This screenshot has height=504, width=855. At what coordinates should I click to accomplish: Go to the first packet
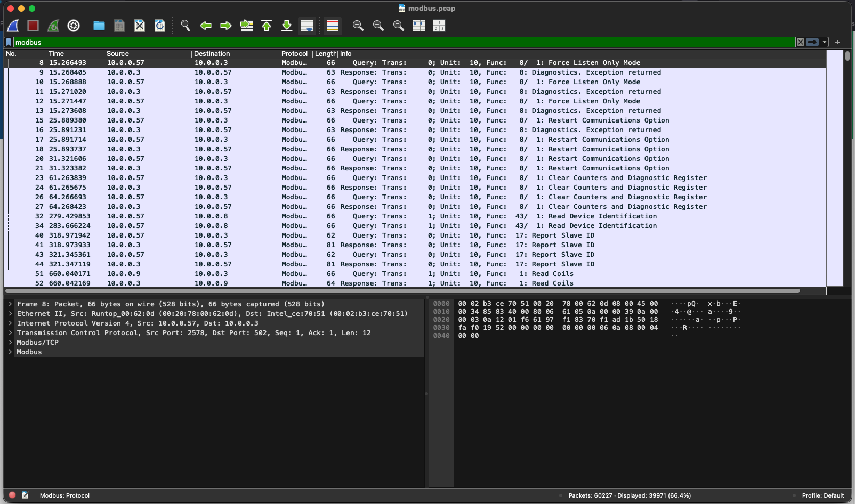click(266, 25)
